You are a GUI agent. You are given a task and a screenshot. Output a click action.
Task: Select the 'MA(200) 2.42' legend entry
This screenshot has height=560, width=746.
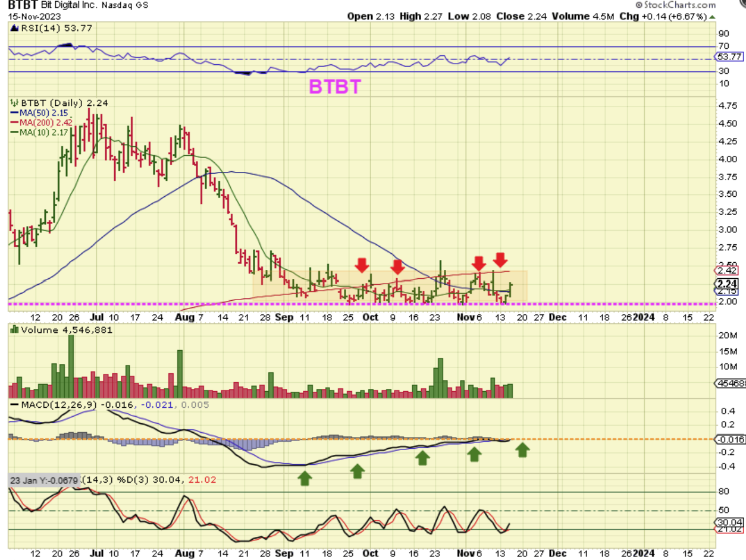(x=41, y=122)
